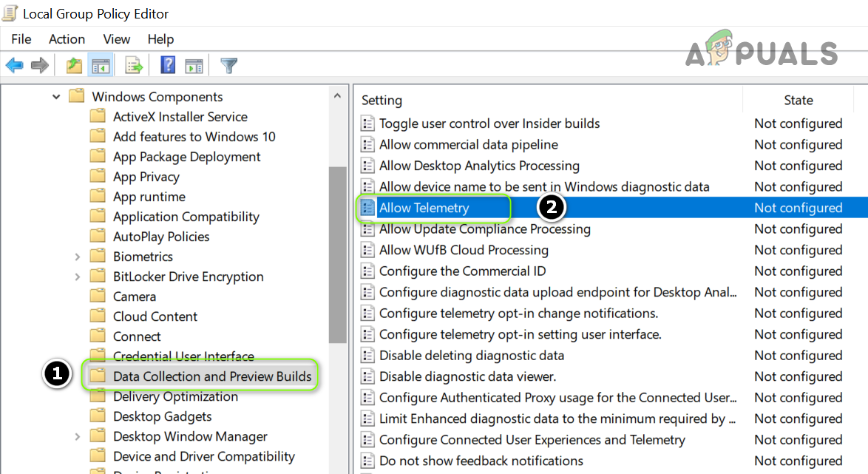Click the Filter funnel toolbar icon
This screenshot has width=868, height=474.
pos(229,66)
